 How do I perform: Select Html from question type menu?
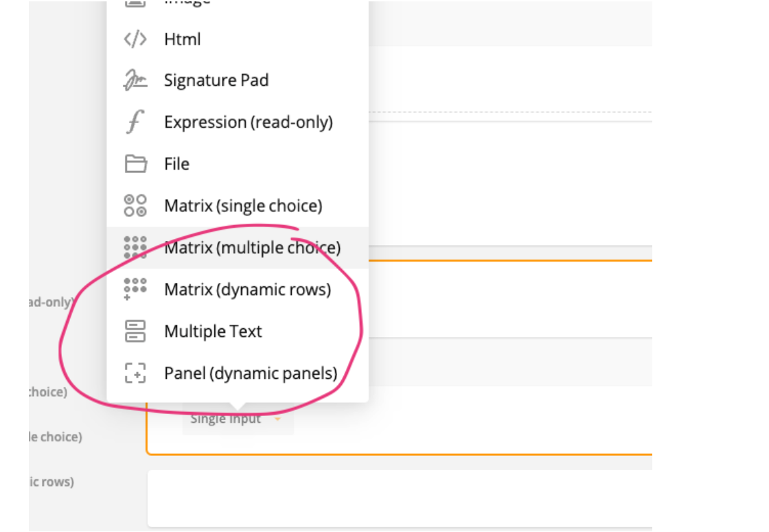click(x=238, y=39)
